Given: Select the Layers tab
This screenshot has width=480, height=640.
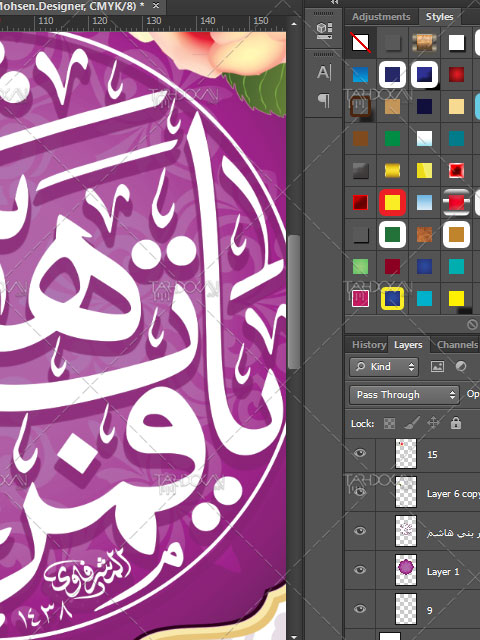Looking at the screenshot, I should [x=408, y=345].
